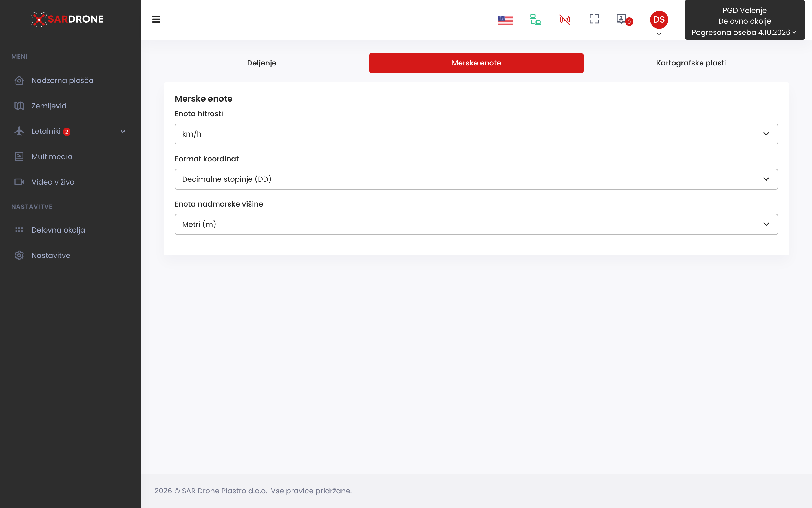Viewport: 812px width, 508px height.
Task: Click the Multimedia image icon
Action: tap(19, 157)
